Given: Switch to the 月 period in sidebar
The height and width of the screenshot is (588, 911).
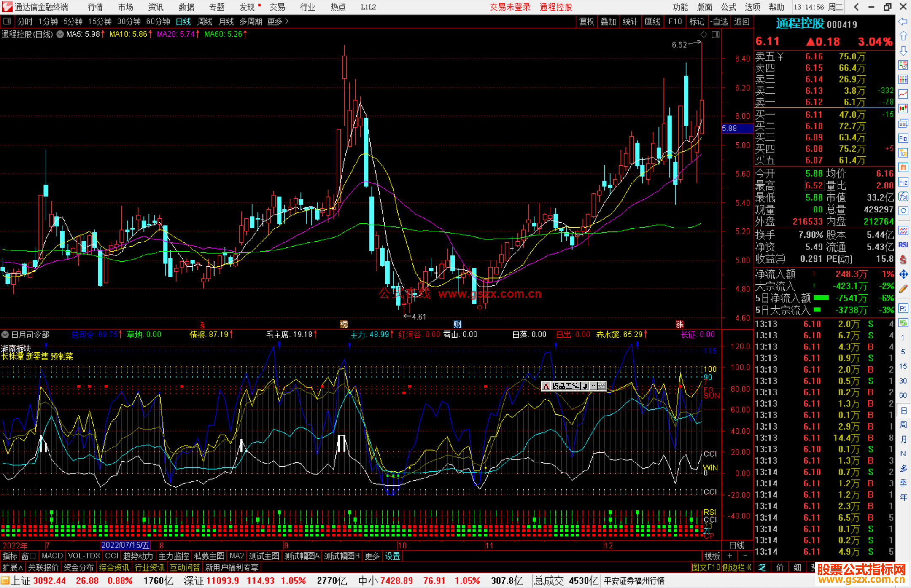Looking at the screenshot, I should pos(903,439).
